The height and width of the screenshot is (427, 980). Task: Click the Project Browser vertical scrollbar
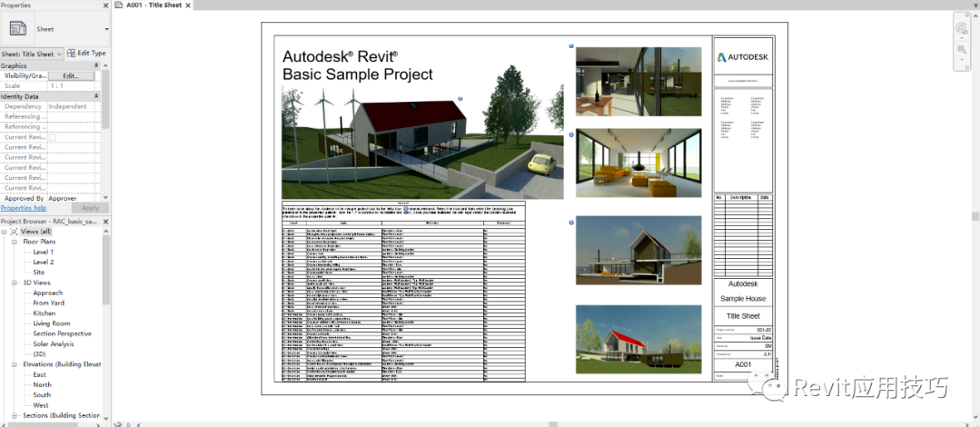pyautogui.click(x=105, y=269)
